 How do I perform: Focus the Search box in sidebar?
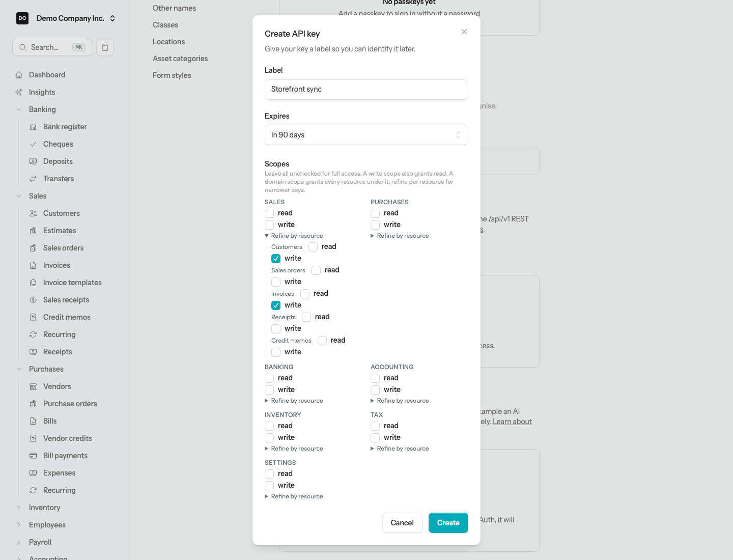(52, 47)
